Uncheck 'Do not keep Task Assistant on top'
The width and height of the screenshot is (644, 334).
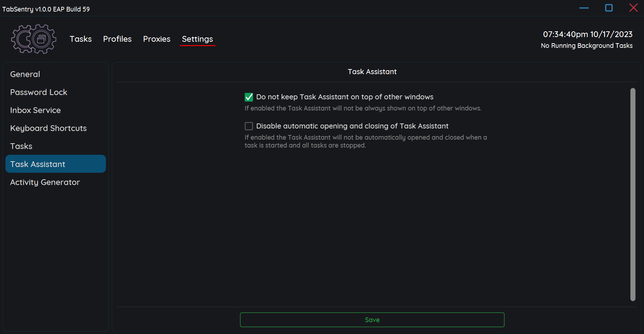tap(249, 97)
